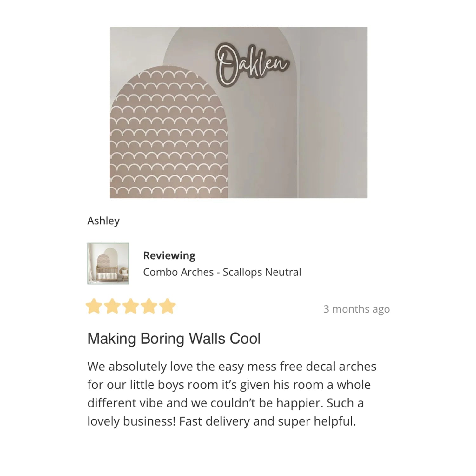Click reviewer name Ashley
This screenshot has height=476, width=476.
coord(103,221)
